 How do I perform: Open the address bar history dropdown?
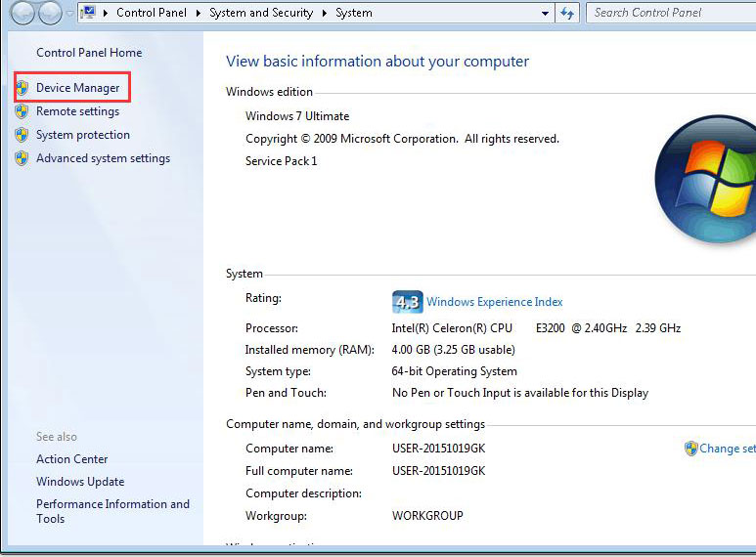coord(545,13)
